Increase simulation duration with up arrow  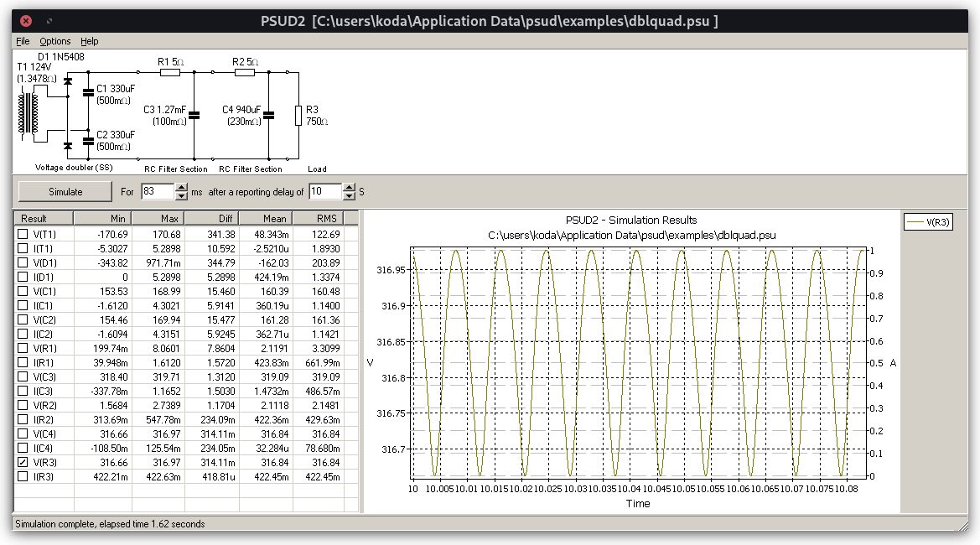181,187
